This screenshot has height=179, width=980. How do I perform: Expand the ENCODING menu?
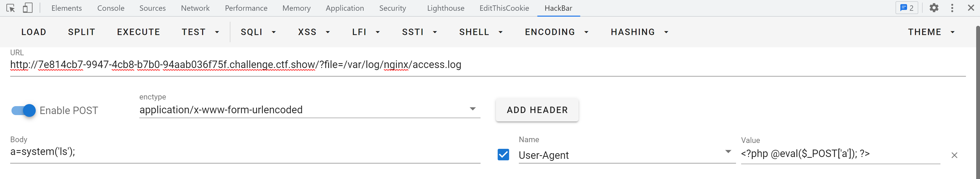pos(557,32)
